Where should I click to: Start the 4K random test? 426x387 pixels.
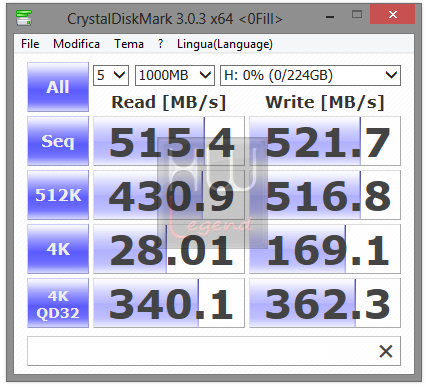(58, 249)
